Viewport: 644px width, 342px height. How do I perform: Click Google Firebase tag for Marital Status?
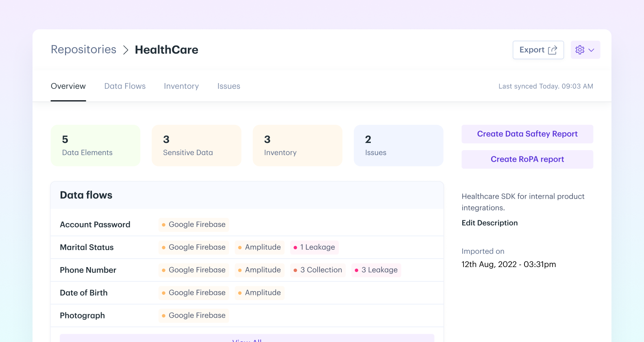point(194,248)
